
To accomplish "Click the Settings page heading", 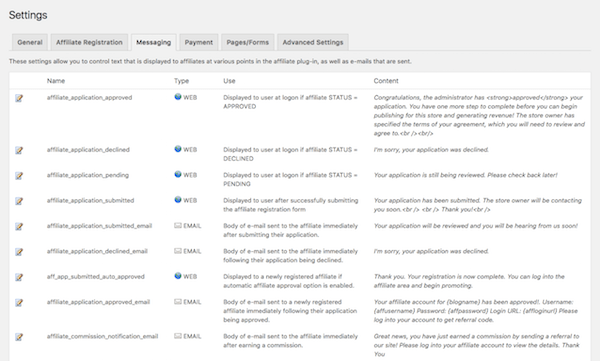I will click(x=28, y=15).
